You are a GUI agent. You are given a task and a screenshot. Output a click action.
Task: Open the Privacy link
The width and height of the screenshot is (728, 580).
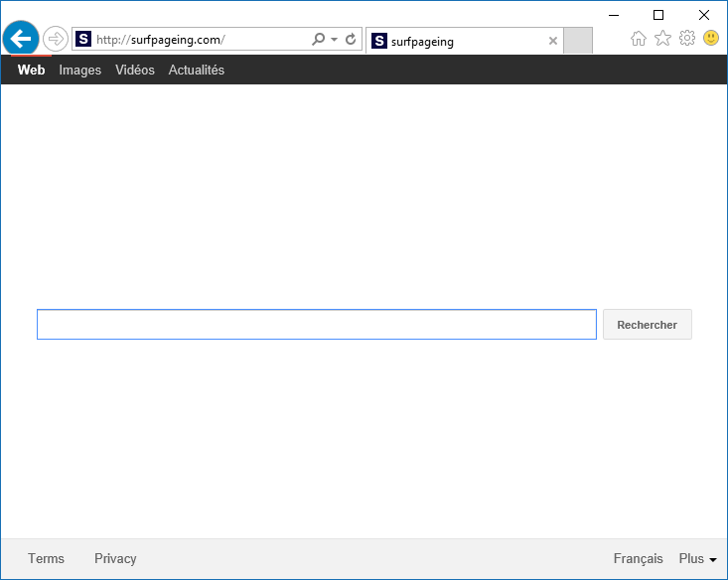pos(115,558)
